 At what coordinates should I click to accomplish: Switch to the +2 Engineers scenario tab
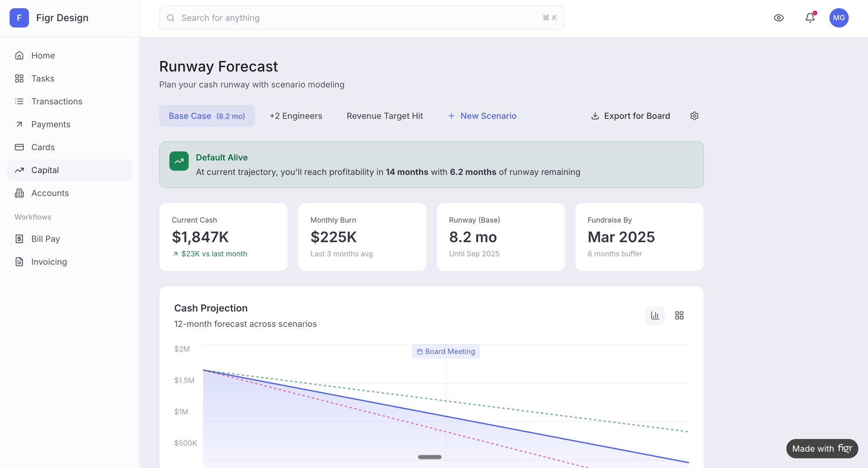(x=296, y=115)
